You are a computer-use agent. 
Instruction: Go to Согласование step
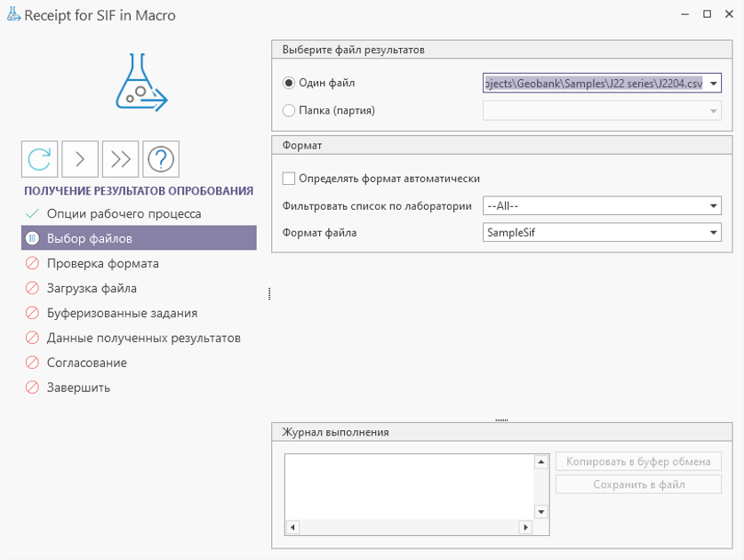click(x=86, y=363)
